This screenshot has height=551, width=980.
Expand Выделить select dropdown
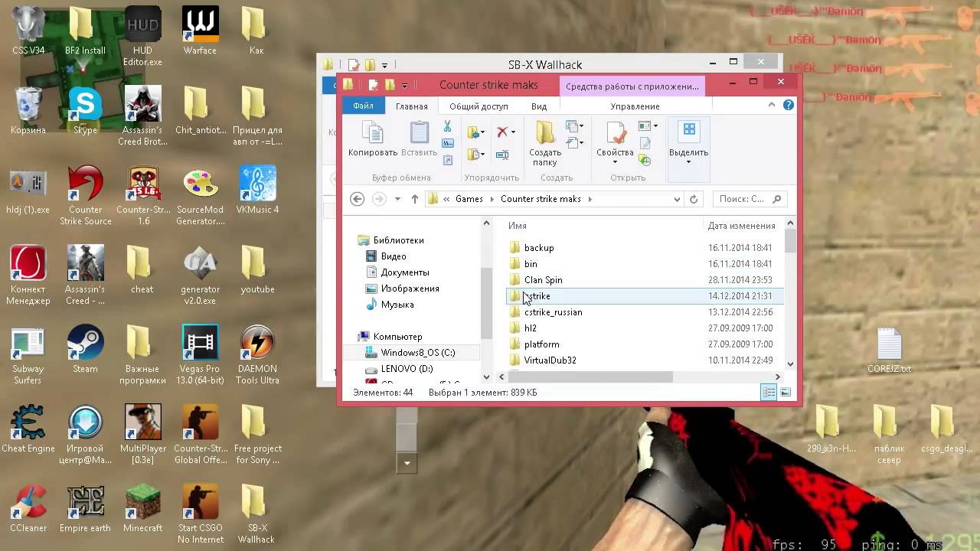pyautogui.click(x=688, y=161)
